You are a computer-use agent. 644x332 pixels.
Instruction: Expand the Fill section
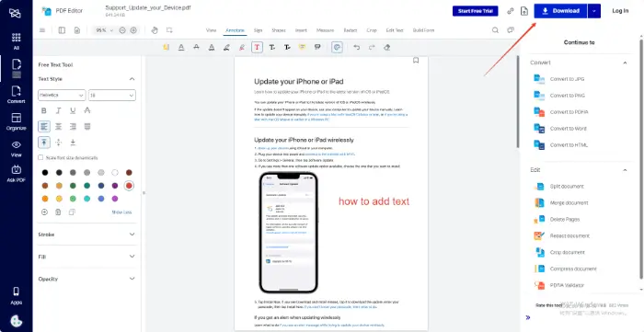(x=132, y=257)
